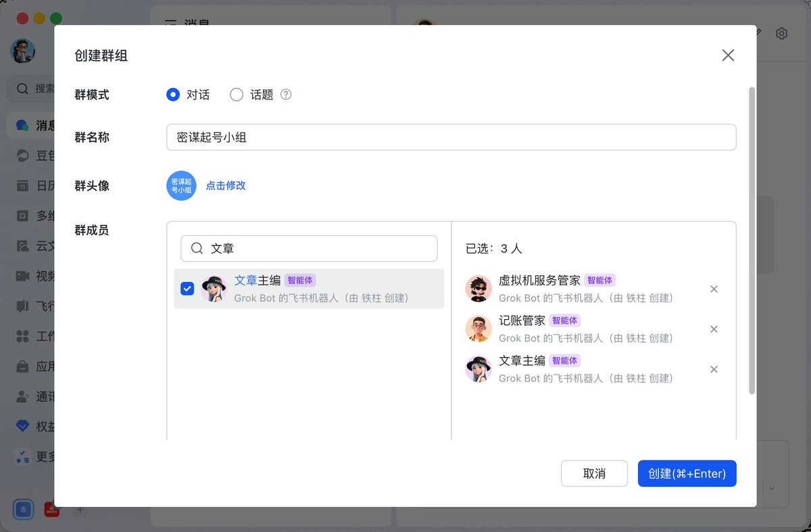Click the red tenant icon at bottom
The width and height of the screenshot is (811, 532).
[x=51, y=510]
